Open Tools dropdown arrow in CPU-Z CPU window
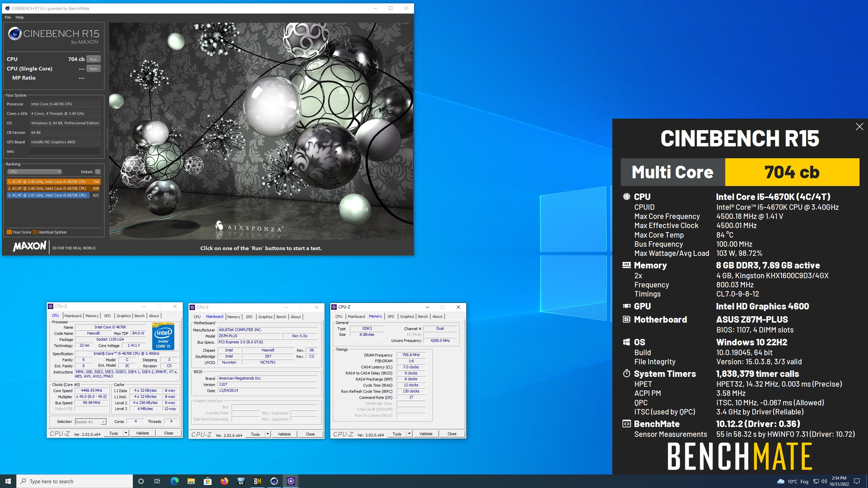 [x=126, y=433]
